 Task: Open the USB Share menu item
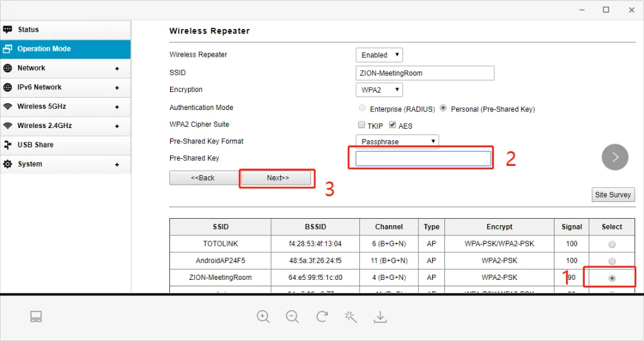coord(65,145)
